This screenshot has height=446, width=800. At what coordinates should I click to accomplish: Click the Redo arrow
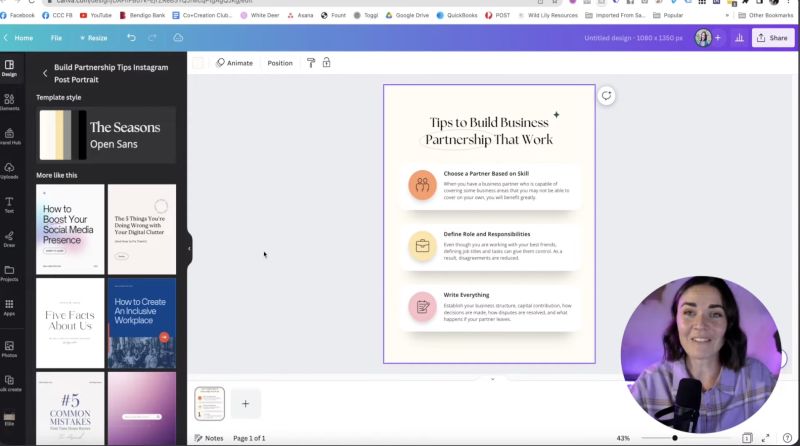152,37
